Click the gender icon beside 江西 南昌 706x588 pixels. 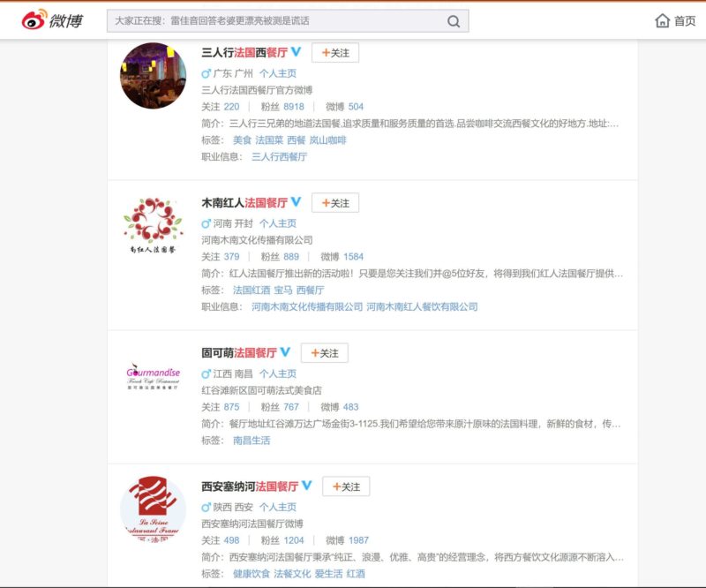coord(206,373)
